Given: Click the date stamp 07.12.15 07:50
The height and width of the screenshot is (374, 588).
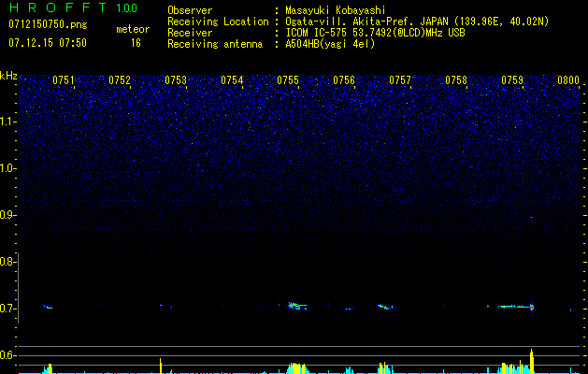Looking at the screenshot, I should point(48,43).
